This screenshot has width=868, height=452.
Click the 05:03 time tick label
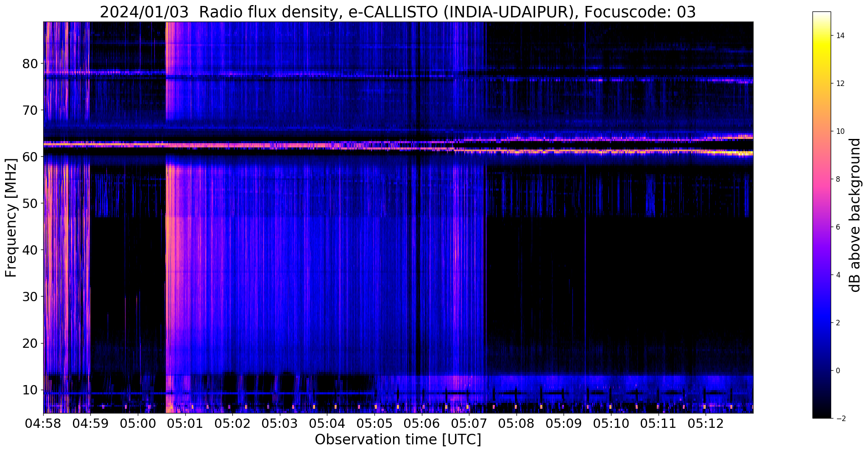[280, 423]
